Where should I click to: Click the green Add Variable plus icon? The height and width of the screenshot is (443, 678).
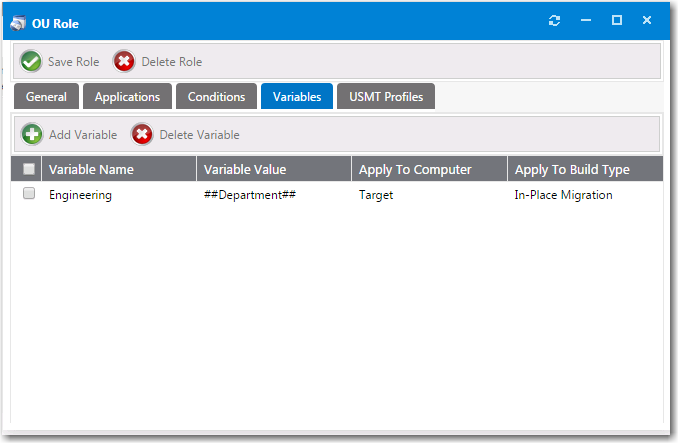(33, 134)
